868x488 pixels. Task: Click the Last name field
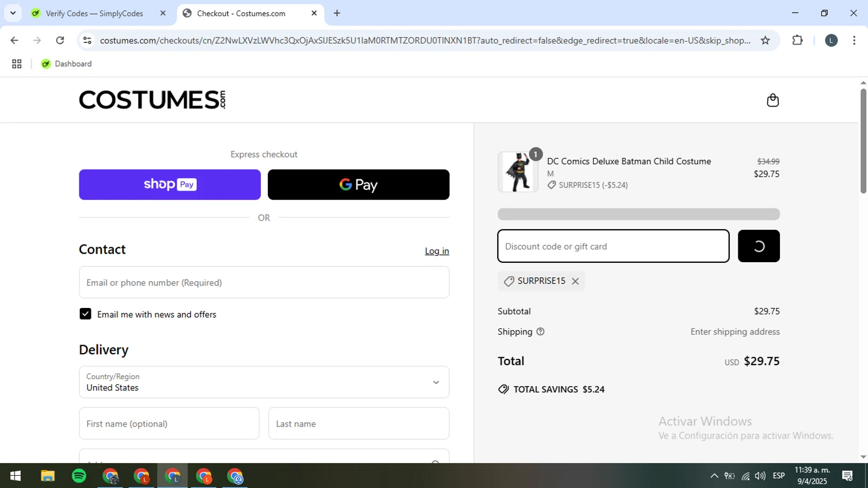pos(359,424)
